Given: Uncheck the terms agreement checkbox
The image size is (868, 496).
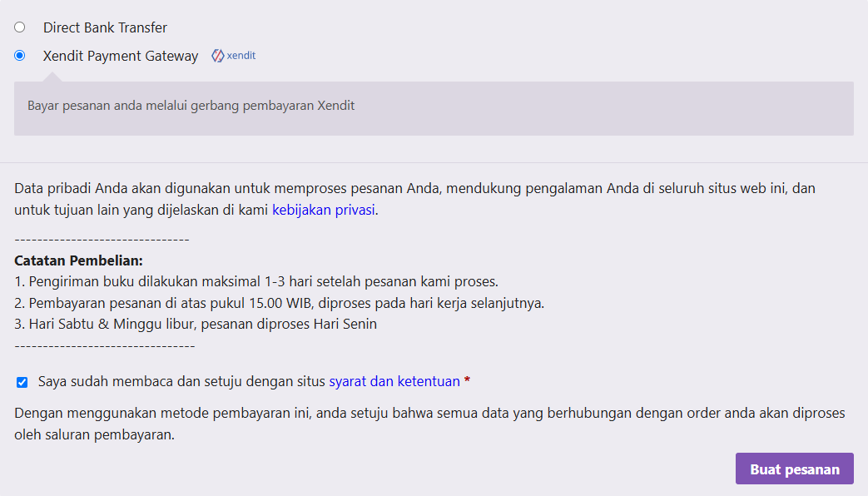Looking at the screenshot, I should pyautogui.click(x=22, y=382).
